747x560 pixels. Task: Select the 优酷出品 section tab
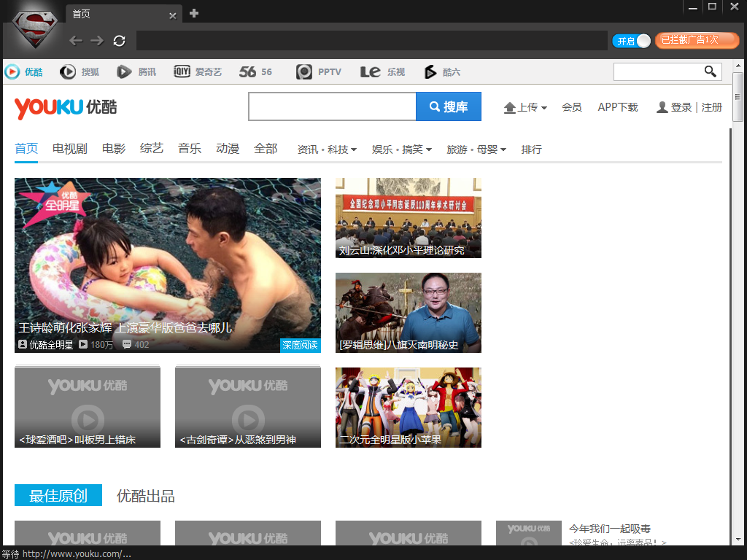click(146, 497)
